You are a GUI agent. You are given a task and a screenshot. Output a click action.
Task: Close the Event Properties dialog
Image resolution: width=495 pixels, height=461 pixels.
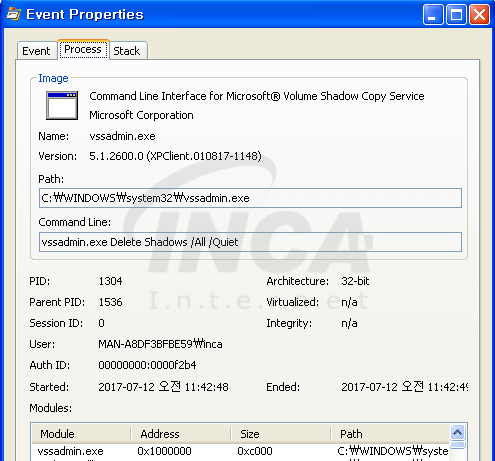click(x=479, y=15)
